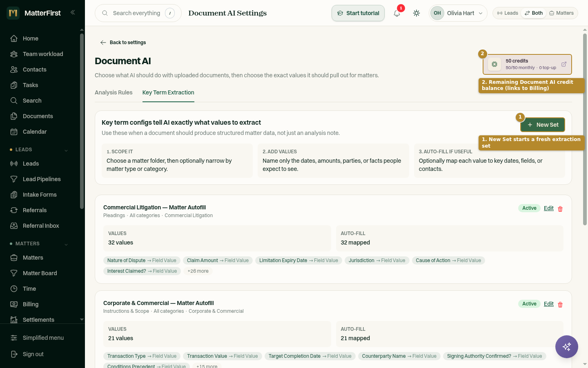Screen dimensions: 588x368
Task: Click the Target Completion Date chip
Action: pos(310,356)
